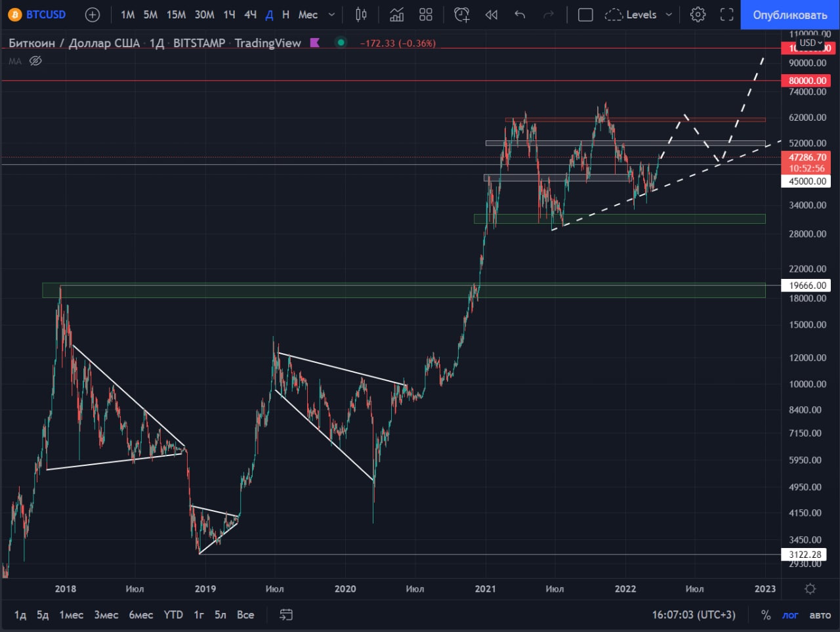Click the BTCUSD symbol search button
The width and height of the screenshot is (840, 632).
38,14
